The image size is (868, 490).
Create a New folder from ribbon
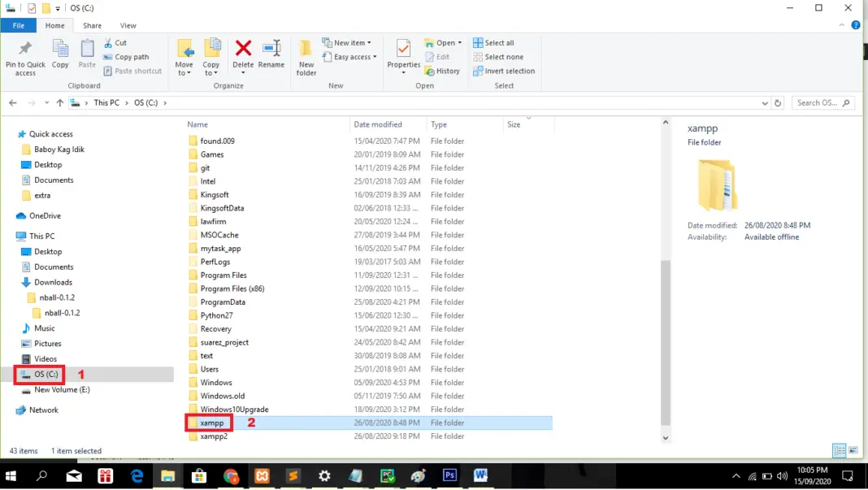click(306, 57)
